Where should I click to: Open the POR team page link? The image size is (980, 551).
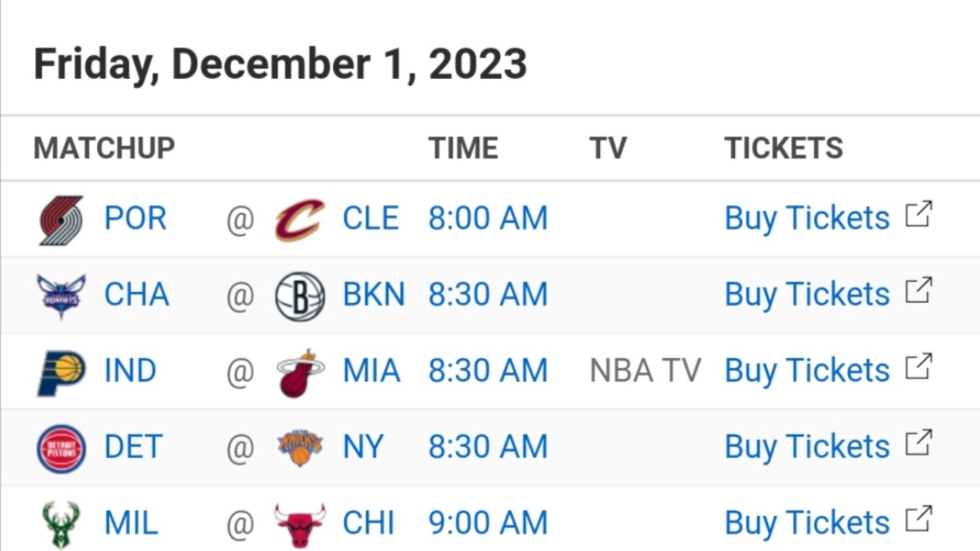tap(135, 218)
